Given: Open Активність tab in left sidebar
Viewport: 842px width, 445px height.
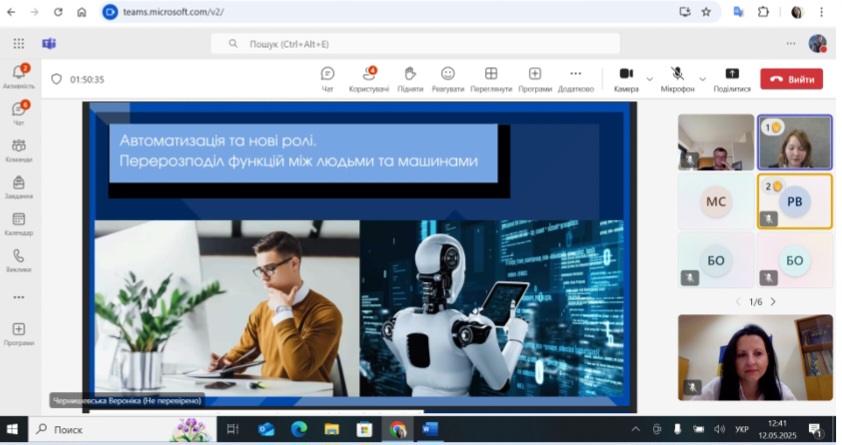Looking at the screenshot, I should tap(18, 76).
